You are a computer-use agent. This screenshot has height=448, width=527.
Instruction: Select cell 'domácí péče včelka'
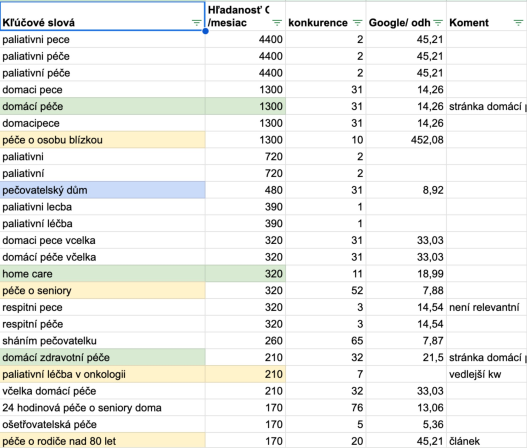pos(103,257)
